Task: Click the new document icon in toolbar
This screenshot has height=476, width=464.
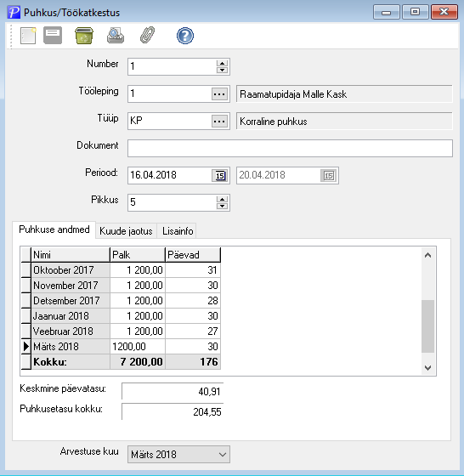Action: click(28, 36)
